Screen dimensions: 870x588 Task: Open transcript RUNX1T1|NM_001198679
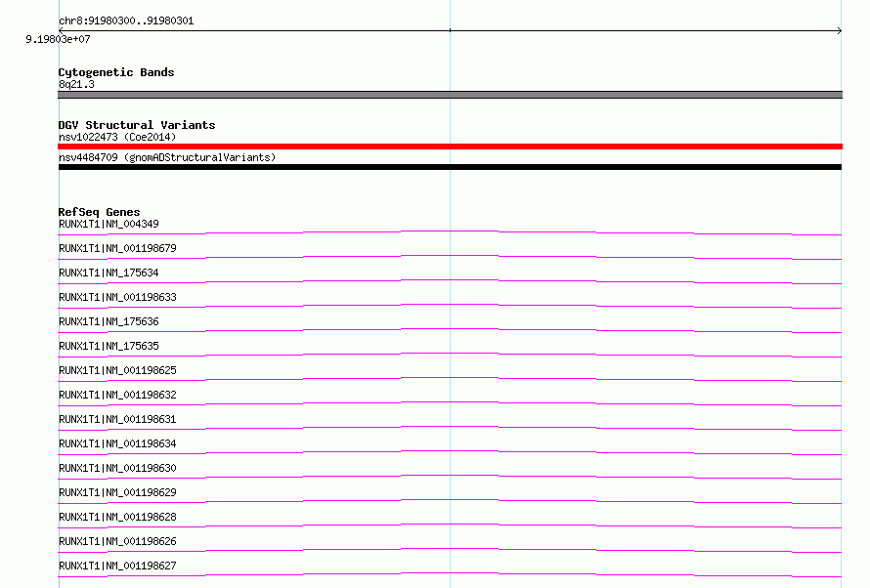(x=117, y=248)
